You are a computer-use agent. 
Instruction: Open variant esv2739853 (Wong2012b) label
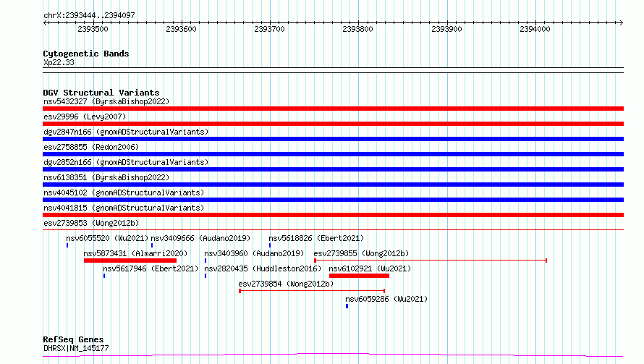click(x=91, y=223)
